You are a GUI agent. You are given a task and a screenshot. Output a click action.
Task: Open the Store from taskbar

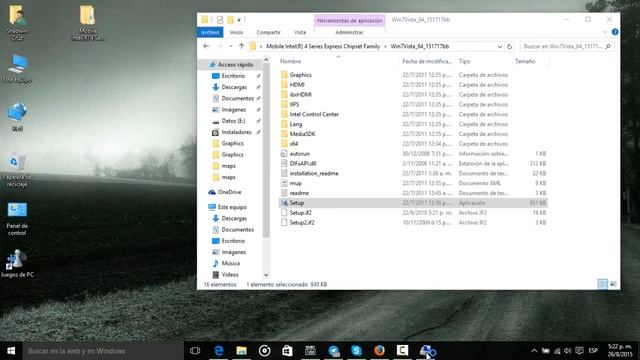287,351
